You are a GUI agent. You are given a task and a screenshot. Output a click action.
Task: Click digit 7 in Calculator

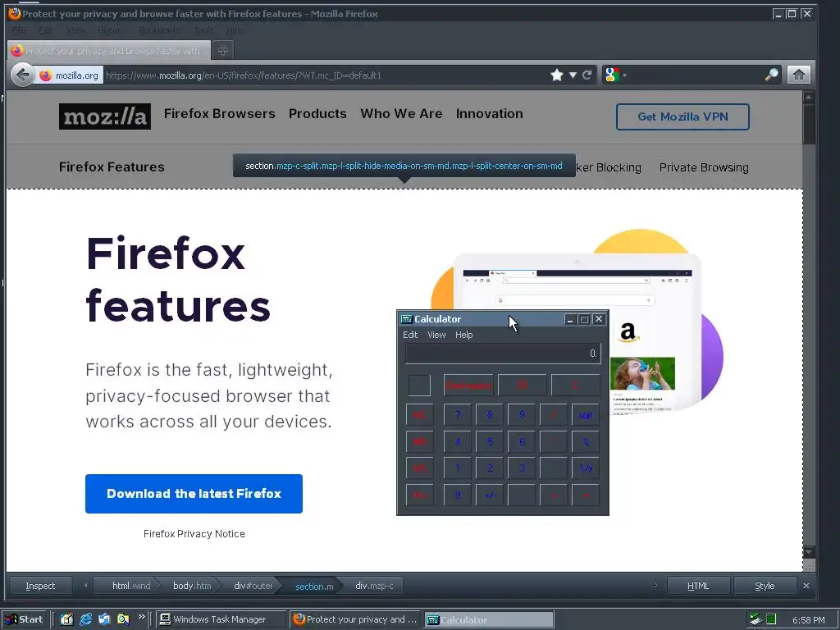click(x=458, y=415)
